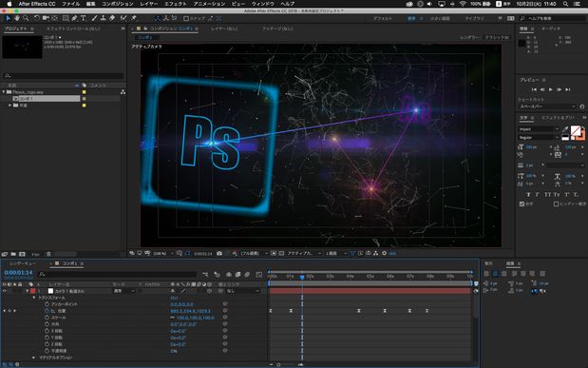
Task: Toggle Faux Italic in the Character panel
Action: click(x=538, y=195)
